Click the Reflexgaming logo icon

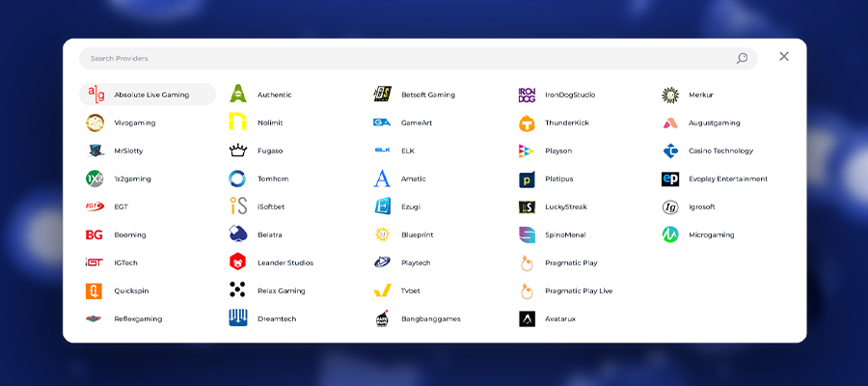click(94, 318)
